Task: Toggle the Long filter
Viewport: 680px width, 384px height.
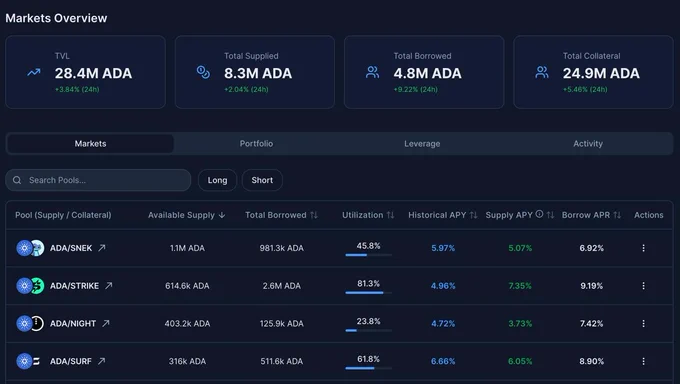Action: coord(217,180)
